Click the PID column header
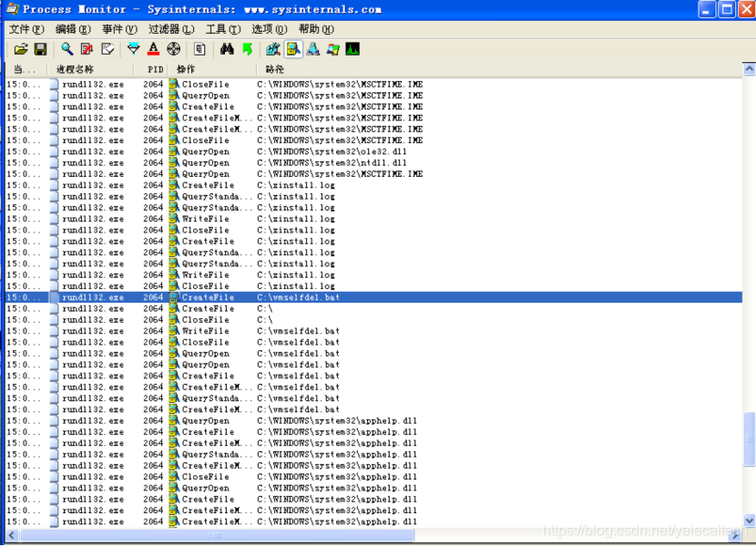 (x=151, y=69)
